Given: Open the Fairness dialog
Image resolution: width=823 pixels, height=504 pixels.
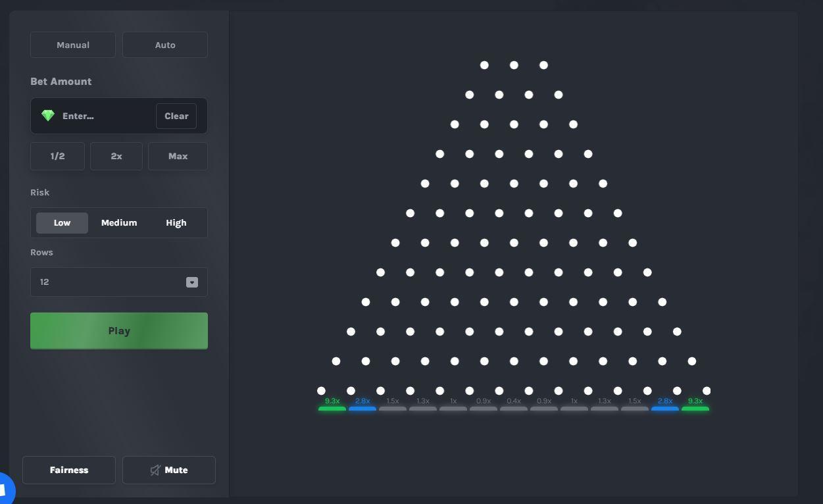Looking at the screenshot, I should 69,470.
